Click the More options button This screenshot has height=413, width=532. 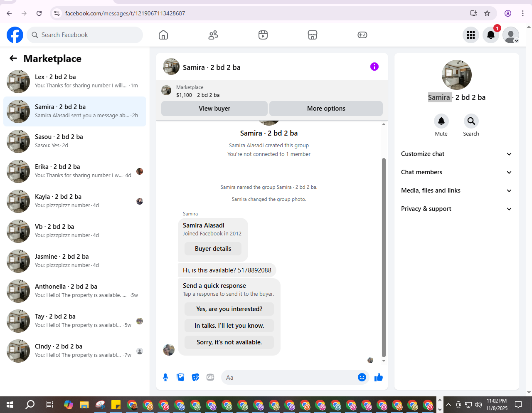coord(326,109)
